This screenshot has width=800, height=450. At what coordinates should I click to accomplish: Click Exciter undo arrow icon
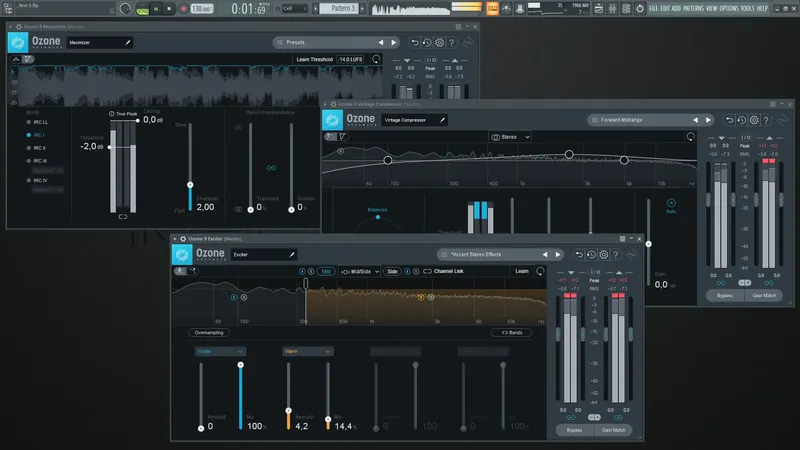tap(579, 255)
